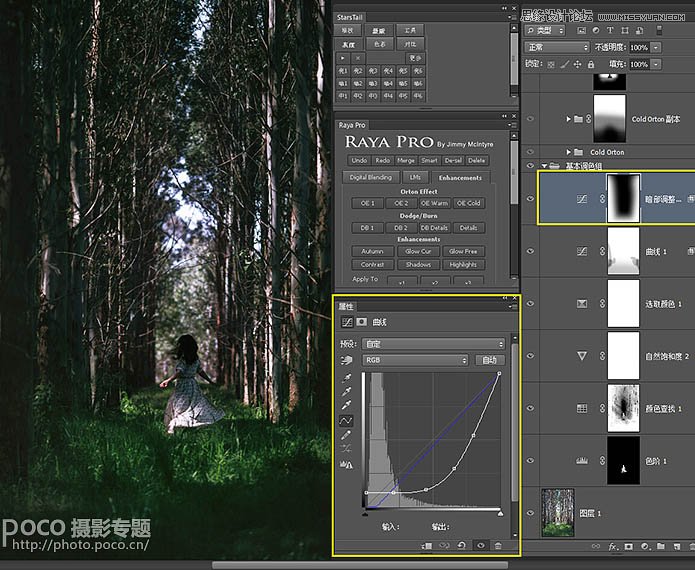Hide the 选取颜色 1 layer
This screenshot has width=695, height=570.
(530, 304)
